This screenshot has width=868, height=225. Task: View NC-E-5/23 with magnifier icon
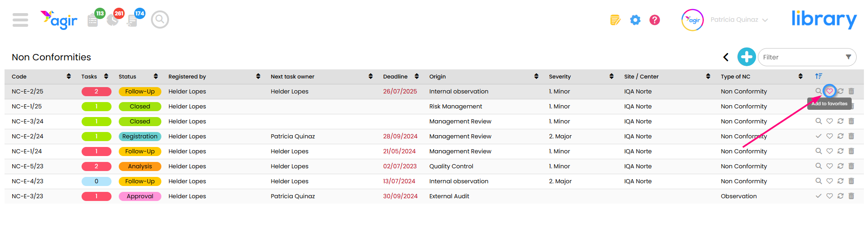(819, 166)
